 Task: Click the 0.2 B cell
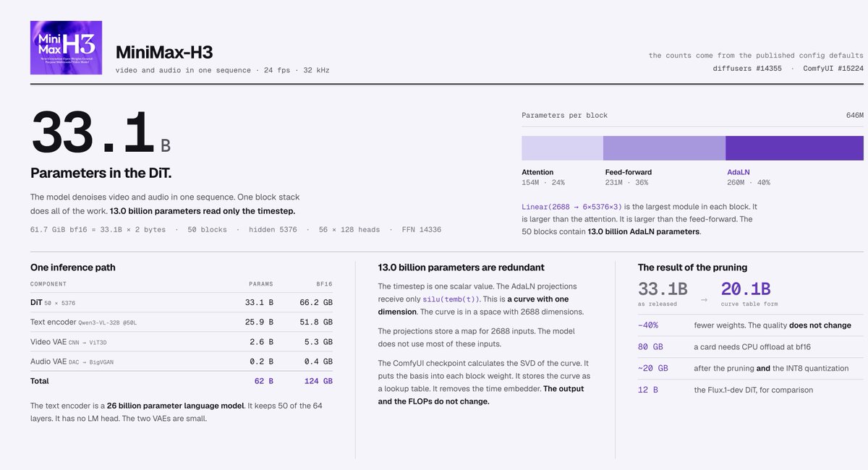(263, 362)
